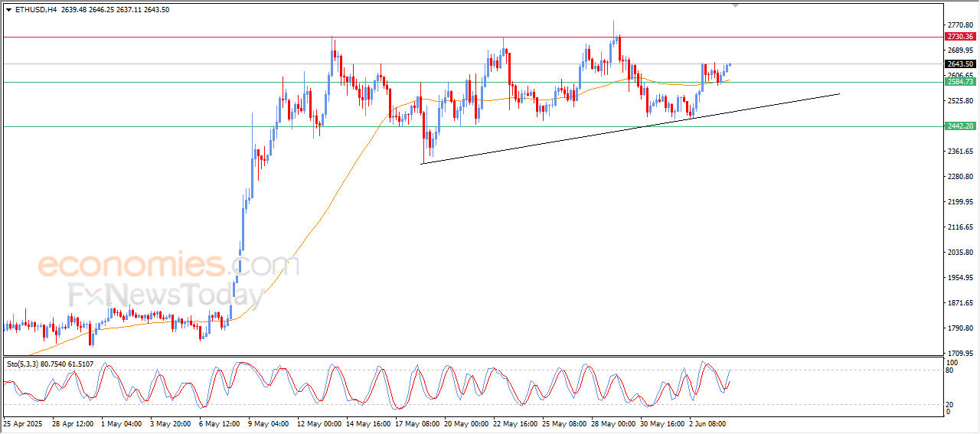Click the 6 May 12:00 time label
The image size is (980, 434).
(x=220, y=423)
